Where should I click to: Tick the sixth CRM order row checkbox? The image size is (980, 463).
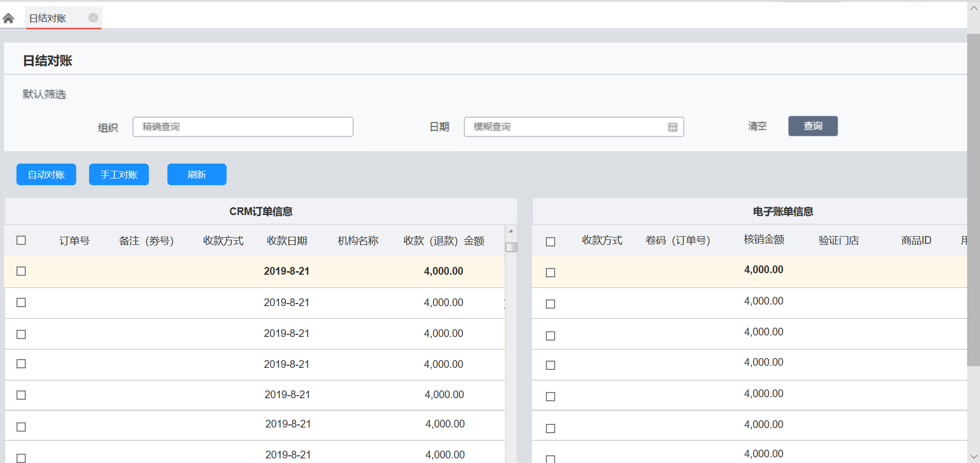21,427
